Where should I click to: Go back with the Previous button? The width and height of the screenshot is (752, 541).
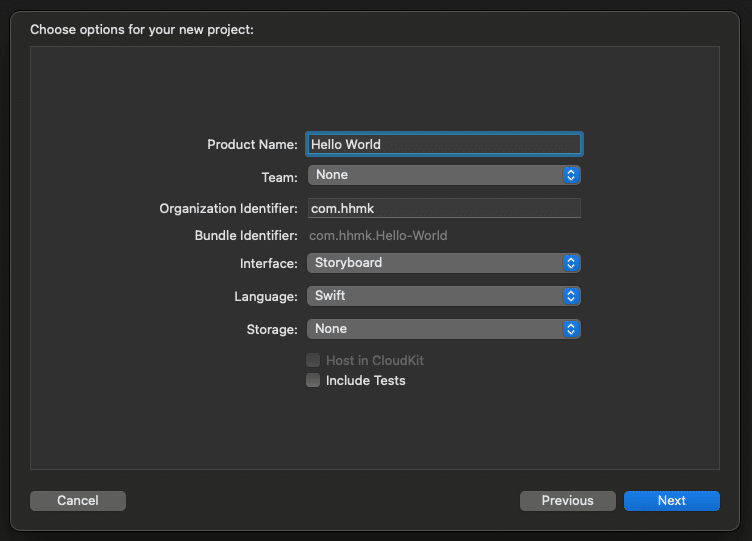coord(567,501)
